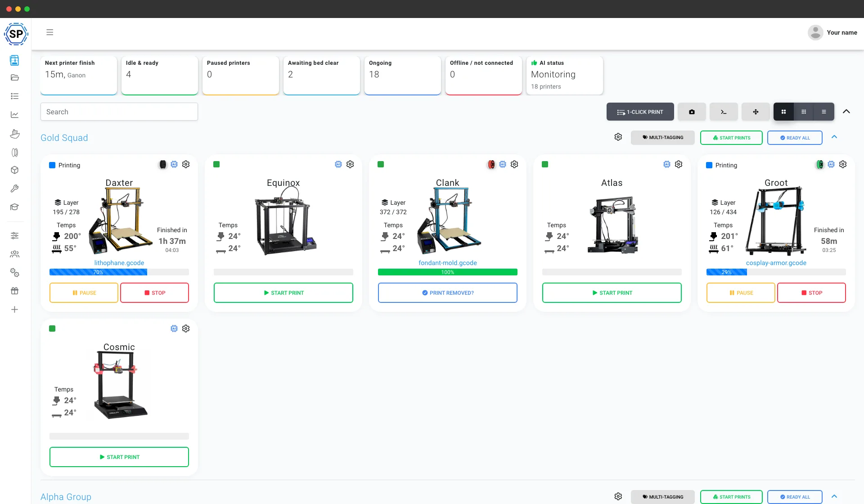
Task: Open the 3D cube sidebar icon
Action: (15, 170)
